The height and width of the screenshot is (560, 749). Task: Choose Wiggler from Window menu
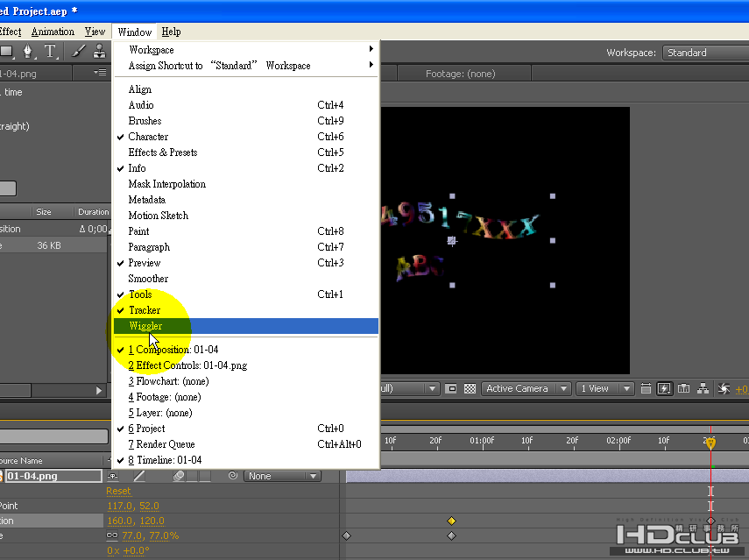click(x=246, y=326)
